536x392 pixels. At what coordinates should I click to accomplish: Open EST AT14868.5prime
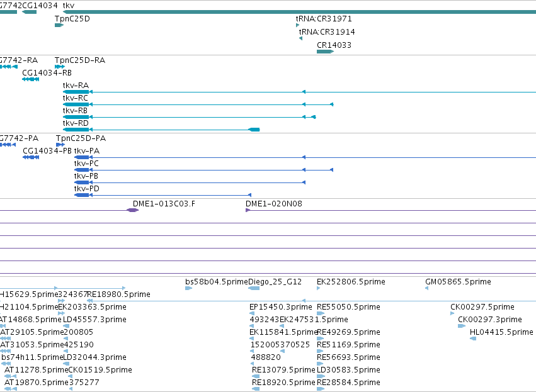pos(30,320)
